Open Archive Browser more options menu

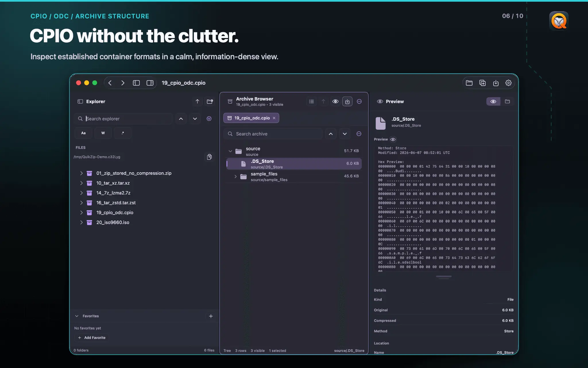click(359, 101)
